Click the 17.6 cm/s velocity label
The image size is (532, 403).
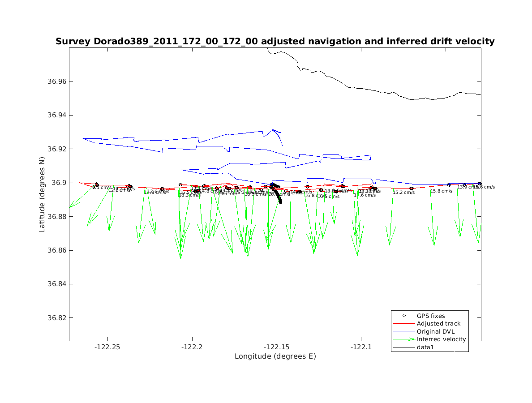tap(365, 195)
